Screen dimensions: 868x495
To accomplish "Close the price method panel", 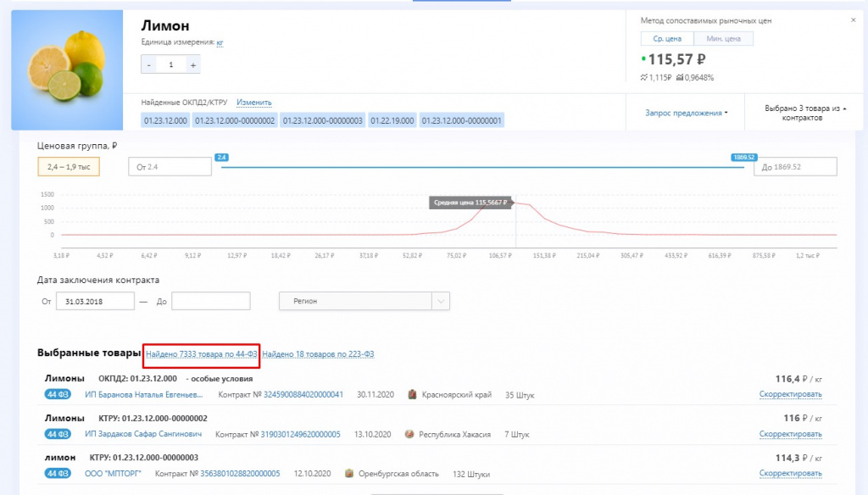I will tap(853, 20).
